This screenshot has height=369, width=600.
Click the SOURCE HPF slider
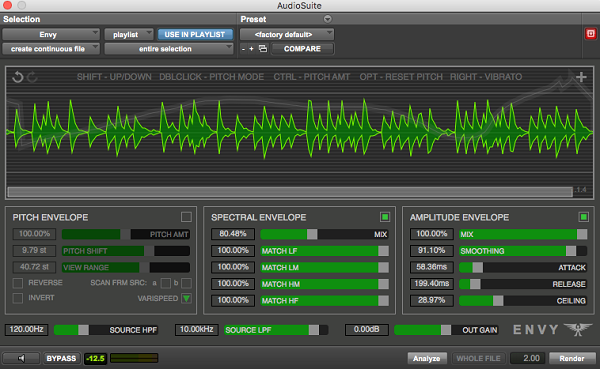[106, 330]
